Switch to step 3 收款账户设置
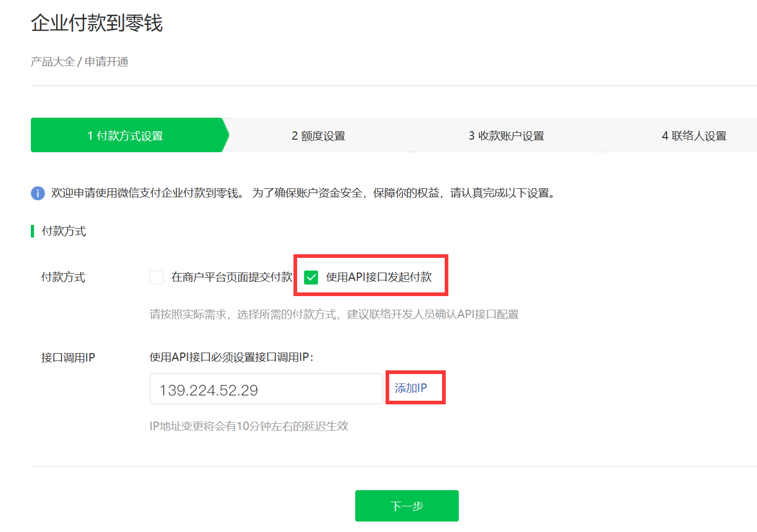The image size is (757, 532). pos(506,136)
